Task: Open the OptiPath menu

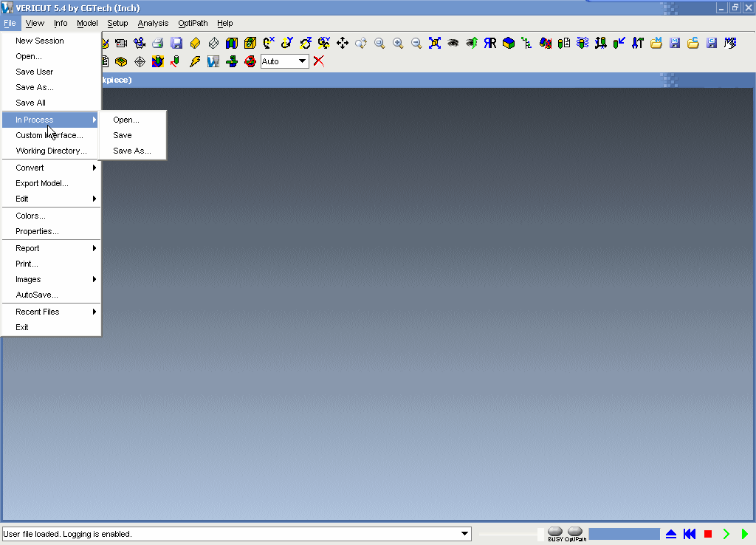Action: click(193, 23)
